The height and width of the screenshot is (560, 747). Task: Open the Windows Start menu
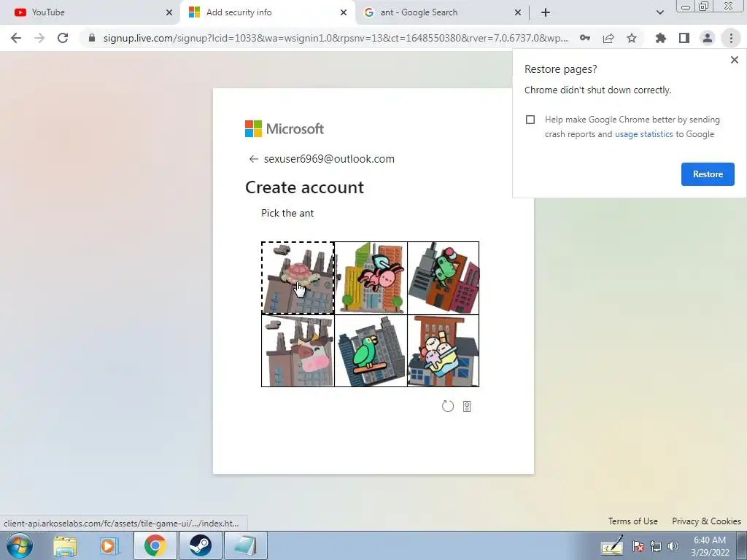[20, 545]
